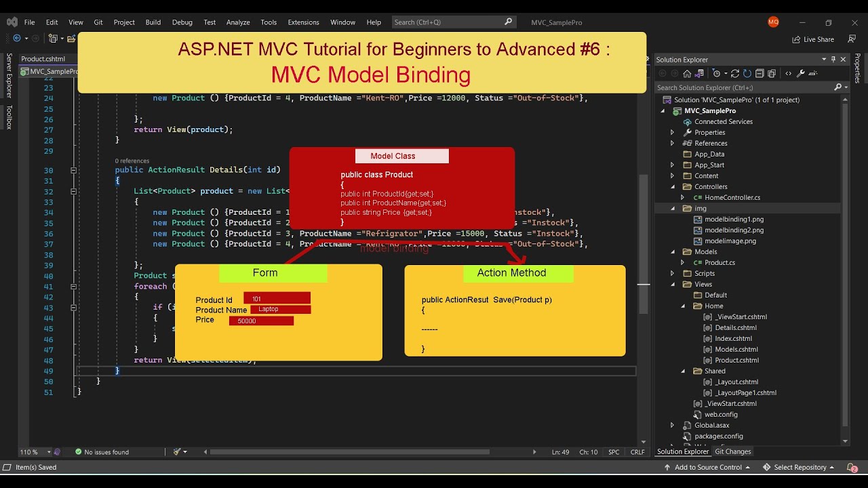This screenshot has height=488, width=868.
Task: Expand HomeController.cs node
Action: pyautogui.click(x=682, y=197)
